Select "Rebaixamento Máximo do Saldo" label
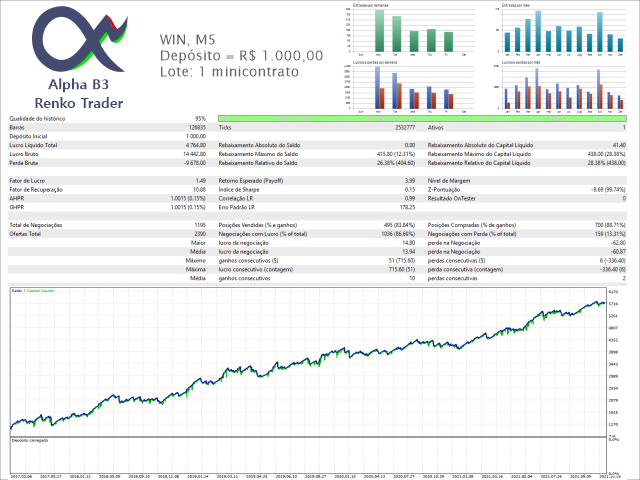Screen dimensions: 640x480 coord(258,154)
